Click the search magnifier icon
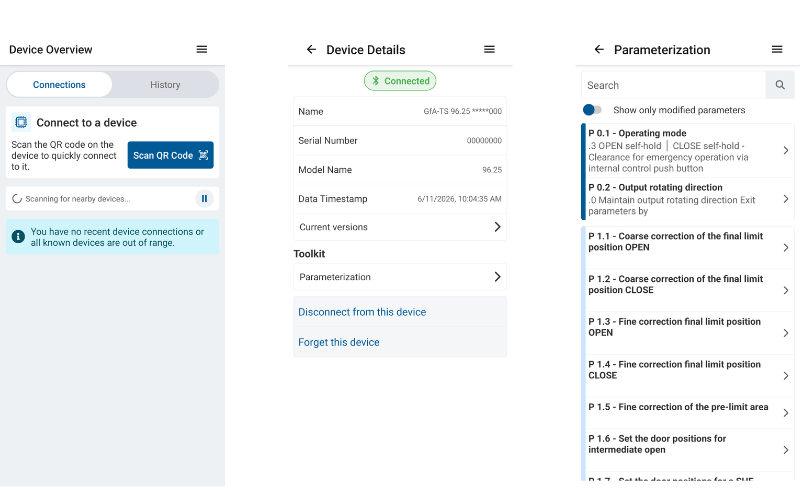 coord(780,85)
